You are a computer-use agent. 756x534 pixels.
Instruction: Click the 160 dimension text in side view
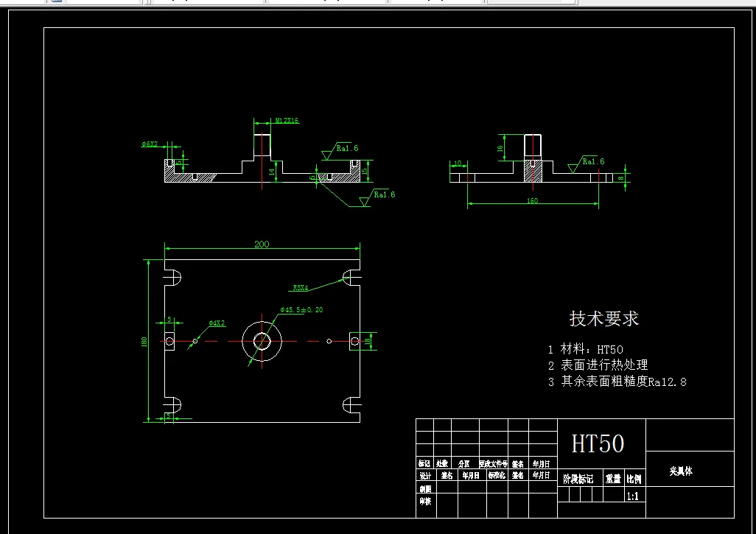click(532, 200)
